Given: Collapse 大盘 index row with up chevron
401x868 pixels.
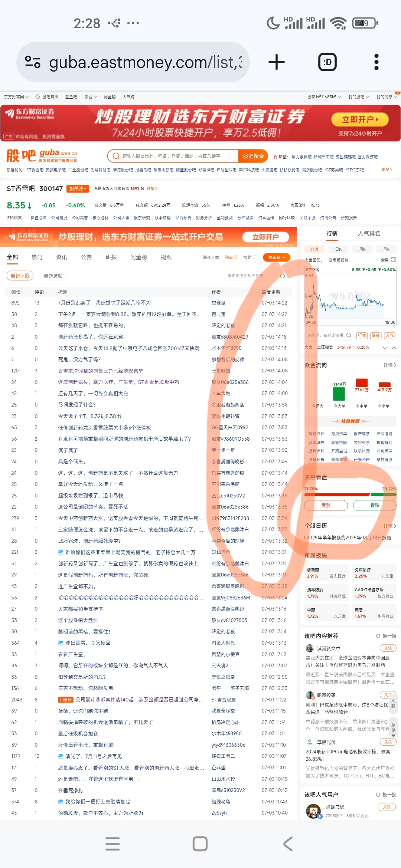Looking at the screenshot, I should click(394, 348).
